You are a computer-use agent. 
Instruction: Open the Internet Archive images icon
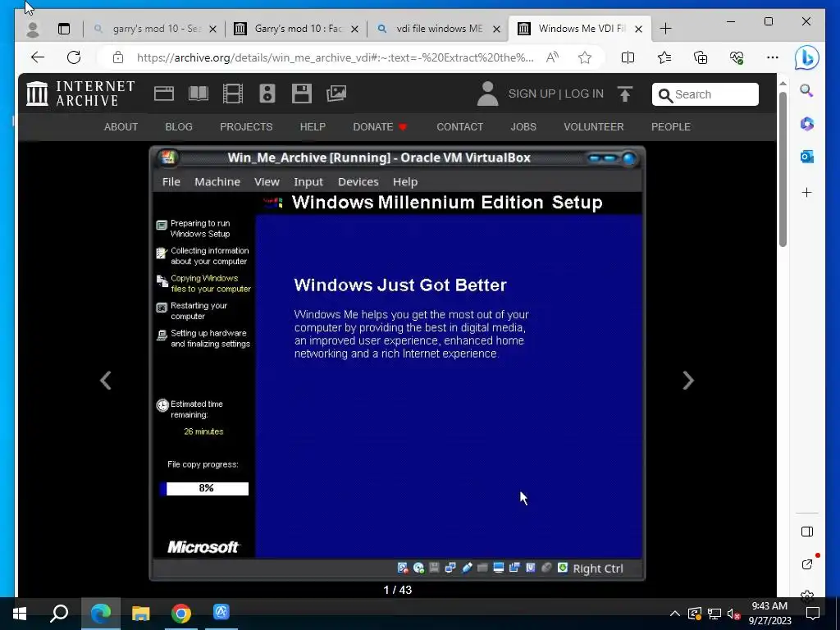[336, 94]
